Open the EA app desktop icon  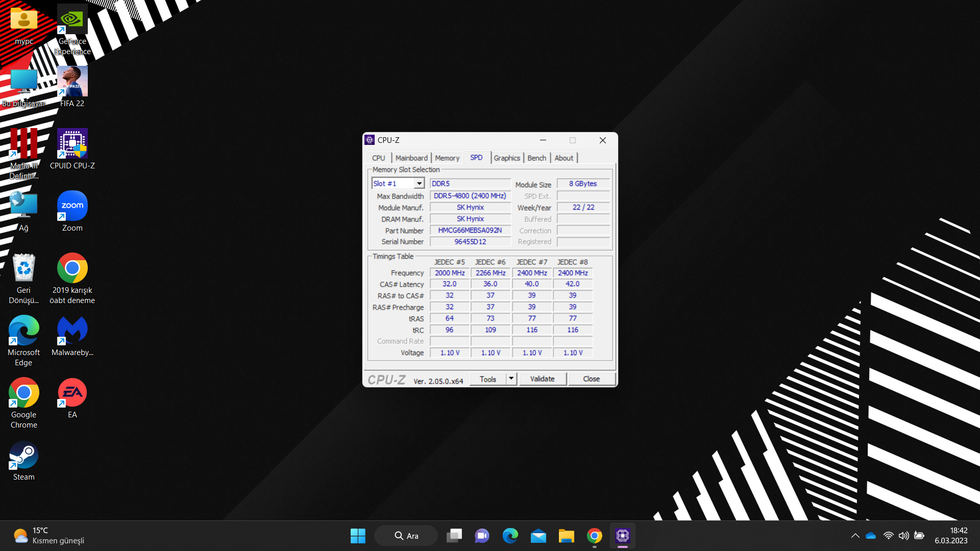[x=72, y=393]
